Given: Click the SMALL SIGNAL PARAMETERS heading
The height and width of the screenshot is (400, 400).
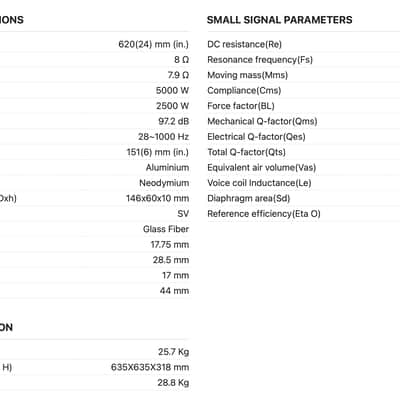Looking at the screenshot, I should pos(279,20).
